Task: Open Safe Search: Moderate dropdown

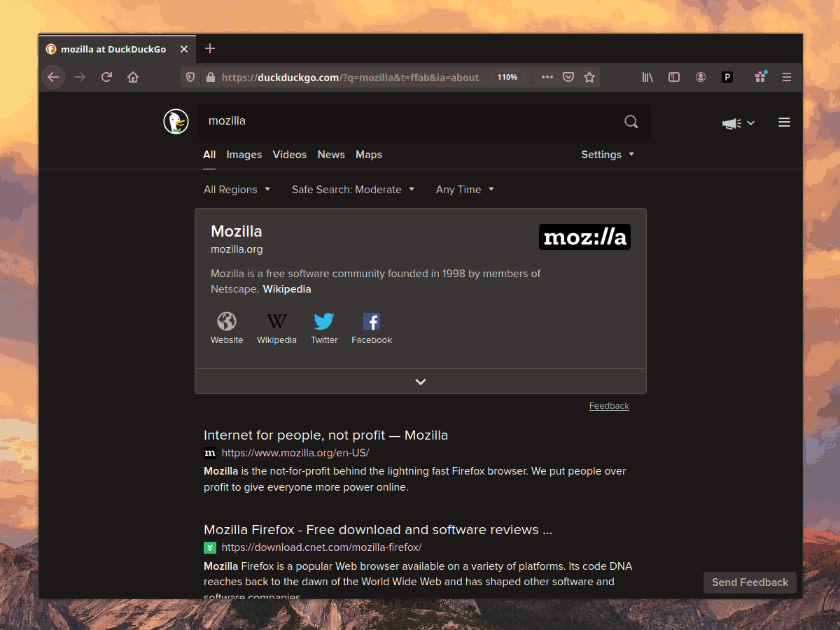Action: point(353,190)
